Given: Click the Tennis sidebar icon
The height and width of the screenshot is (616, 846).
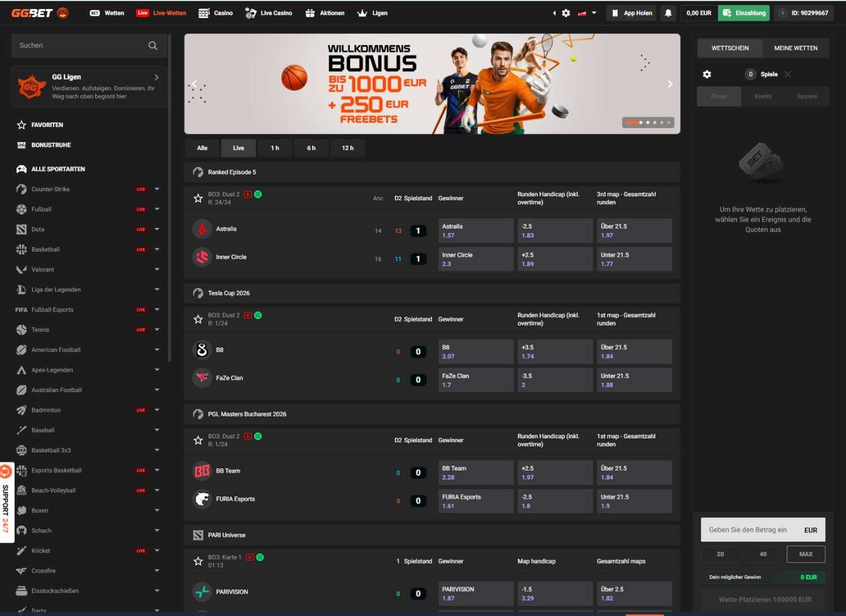Looking at the screenshot, I should point(21,329).
